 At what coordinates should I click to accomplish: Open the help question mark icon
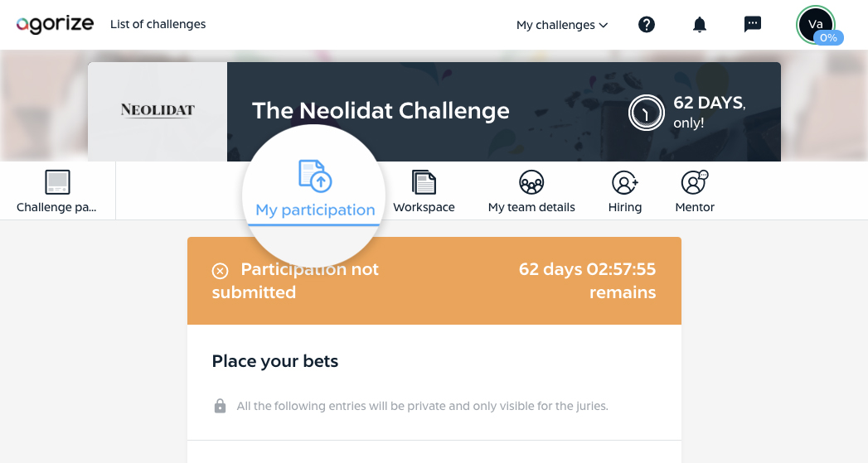[x=646, y=24]
